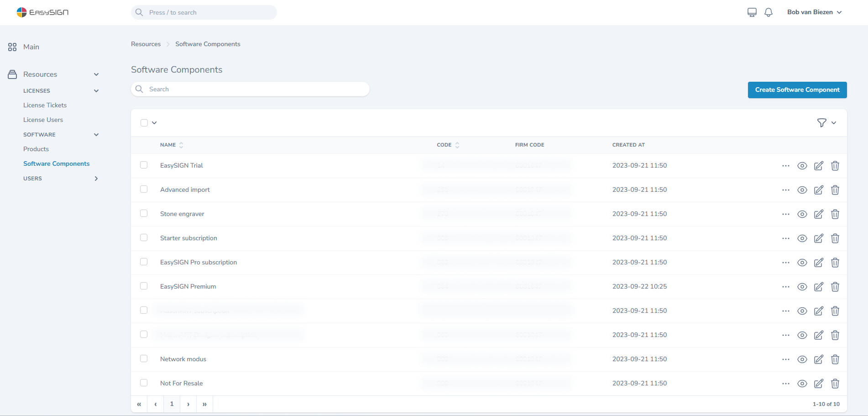Delete the EasySIGN Trial component
Screen dimensions: 868x416
[835, 166]
